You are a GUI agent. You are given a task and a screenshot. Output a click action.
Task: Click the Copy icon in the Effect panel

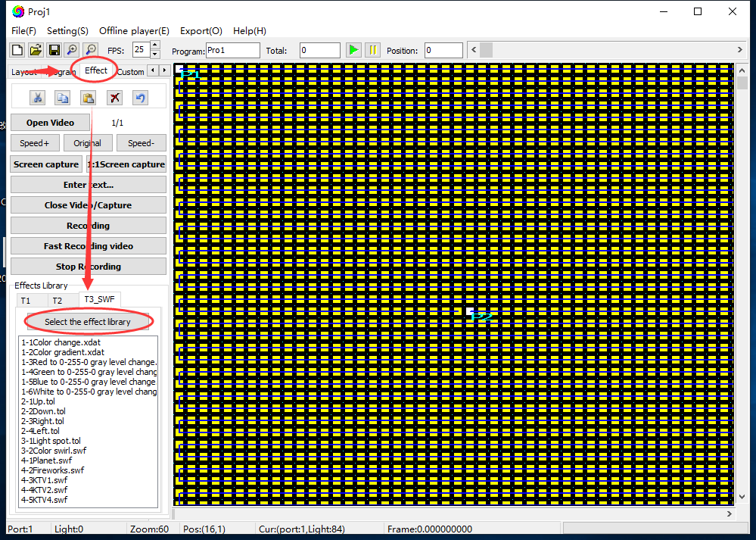coord(63,98)
